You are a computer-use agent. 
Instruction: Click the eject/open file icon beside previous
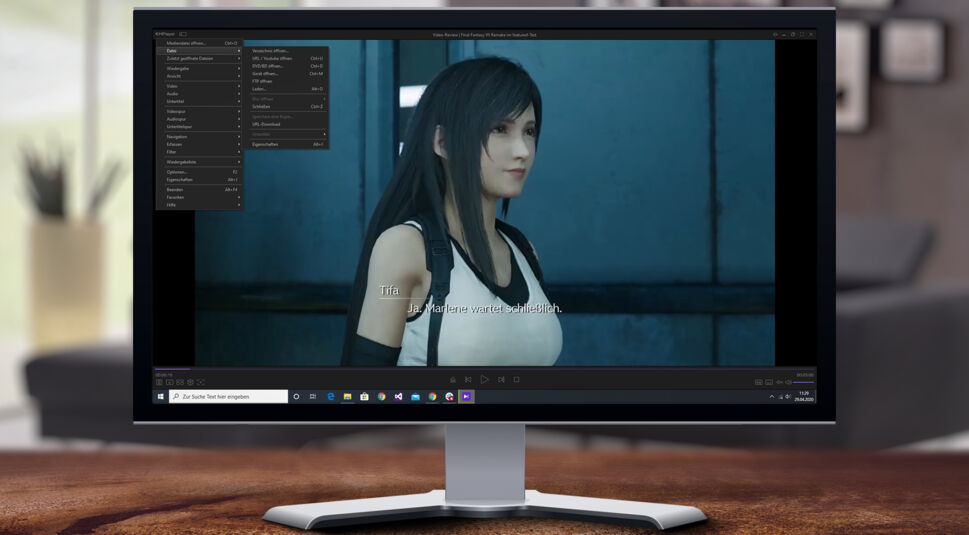click(453, 379)
